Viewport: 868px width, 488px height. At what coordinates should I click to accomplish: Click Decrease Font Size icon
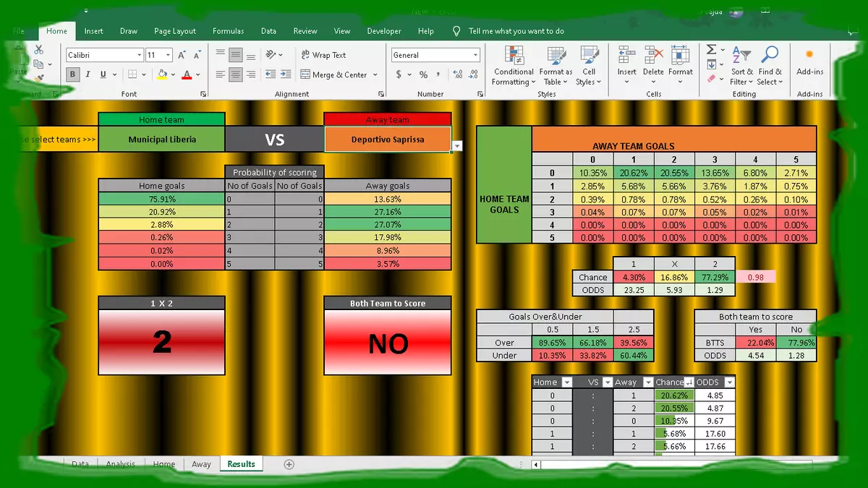click(x=196, y=55)
